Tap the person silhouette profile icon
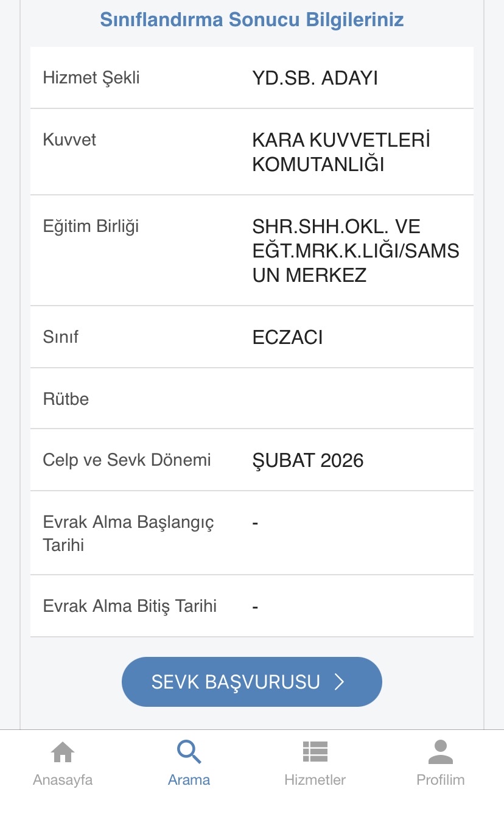 point(441,752)
